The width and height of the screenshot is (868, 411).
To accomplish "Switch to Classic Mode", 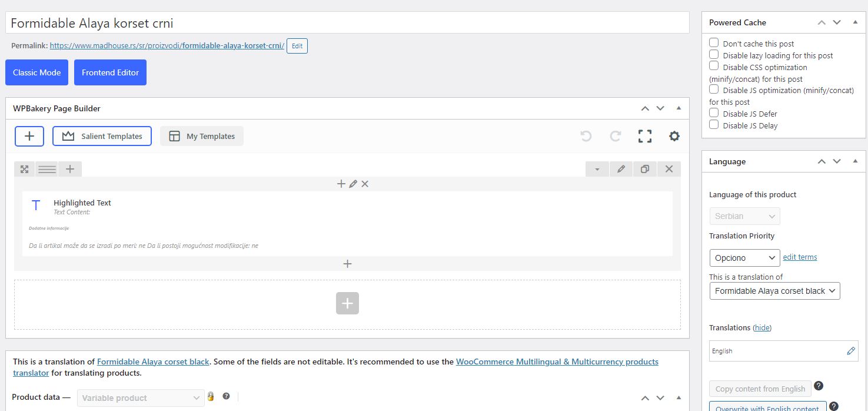I will 36,72.
